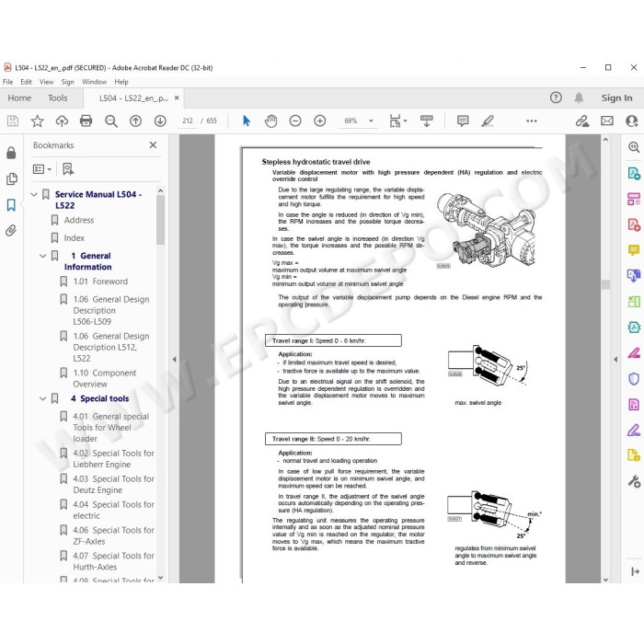This screenshot has height=644, width=644.
Task: Show page thumbnails panel
Action: click(11, 179)
